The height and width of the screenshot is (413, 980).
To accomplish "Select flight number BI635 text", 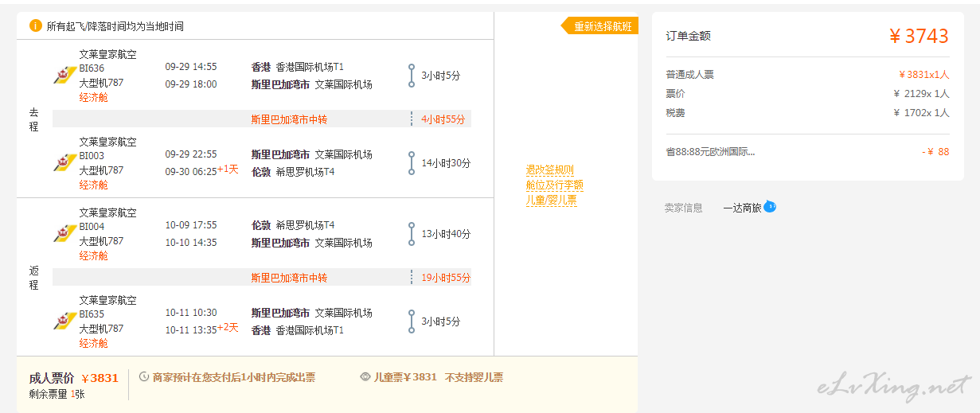I will pyautogui.click(x=92, y=314).
